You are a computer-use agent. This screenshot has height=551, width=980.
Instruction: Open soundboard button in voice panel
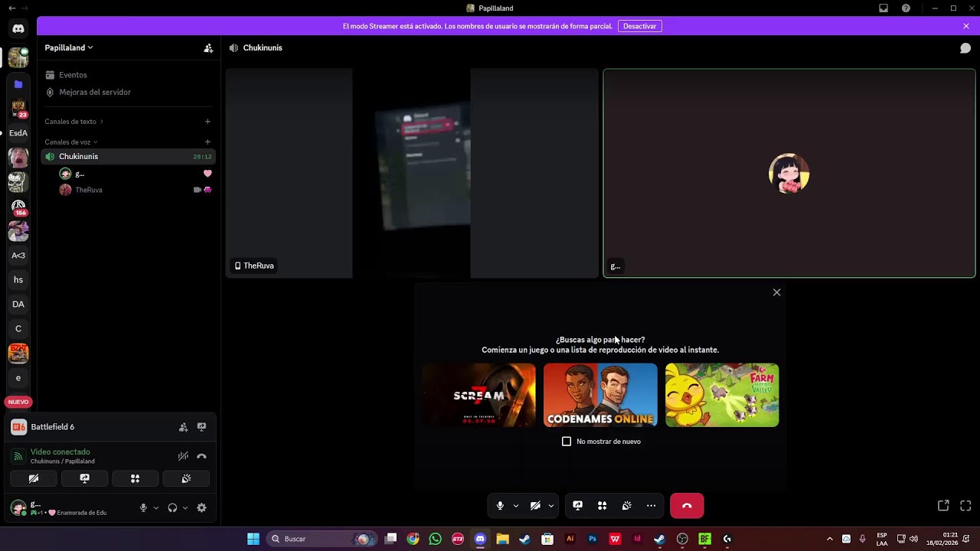click(x=186, y=479)
